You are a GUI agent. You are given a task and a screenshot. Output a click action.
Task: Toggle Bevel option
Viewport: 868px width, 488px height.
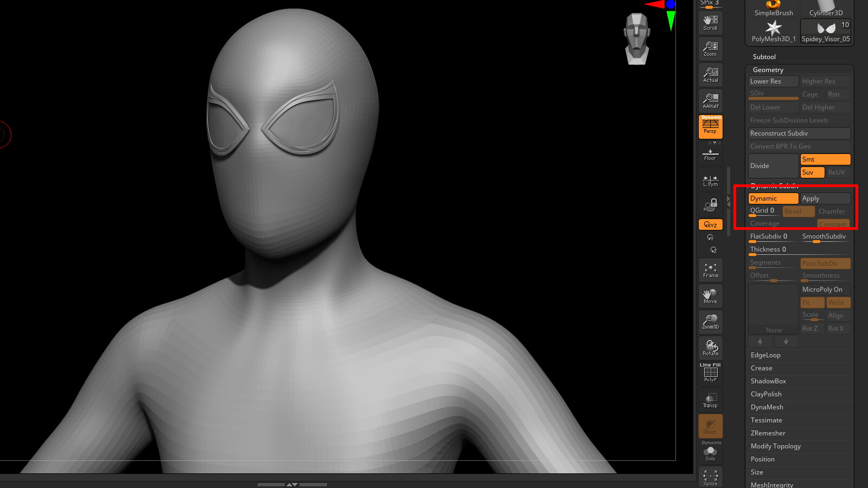pyautogui.click(x=799, y=211)
